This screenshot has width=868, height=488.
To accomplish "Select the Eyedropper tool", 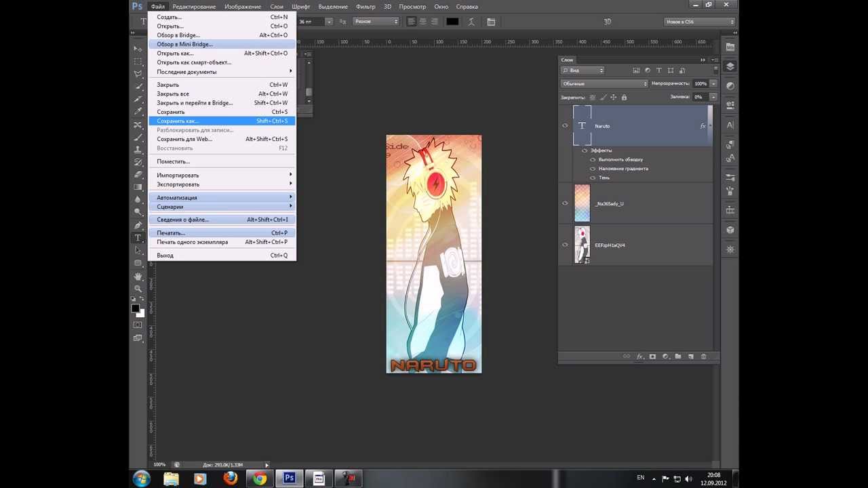I will pos(138,112).
